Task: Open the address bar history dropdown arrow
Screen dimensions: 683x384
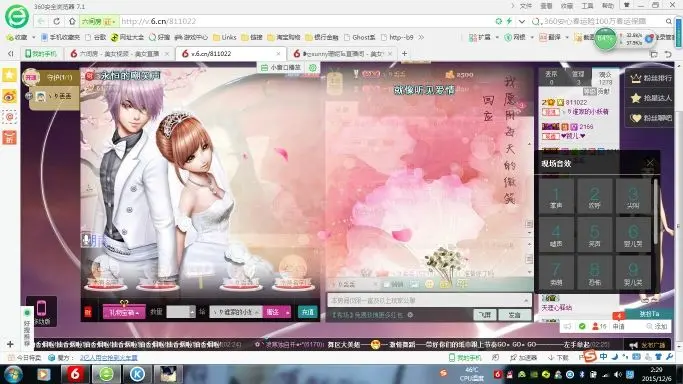Action: tap(521, 21)
